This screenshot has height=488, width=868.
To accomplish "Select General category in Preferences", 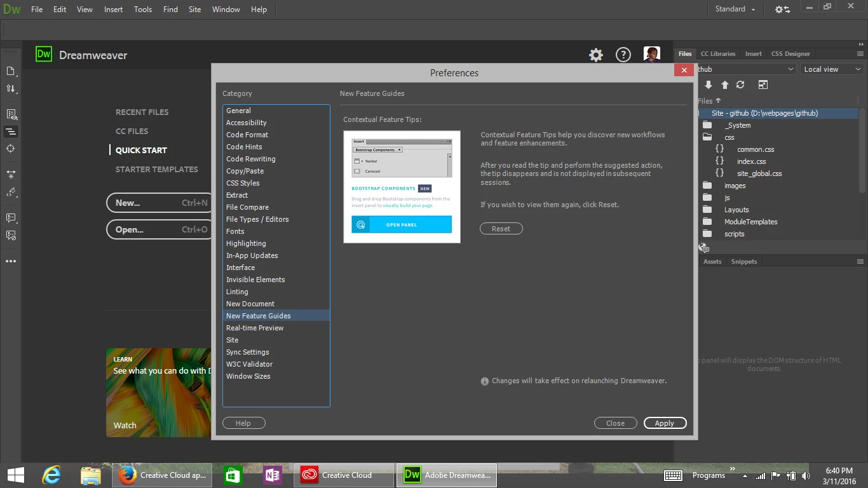I will click(276, 111).
